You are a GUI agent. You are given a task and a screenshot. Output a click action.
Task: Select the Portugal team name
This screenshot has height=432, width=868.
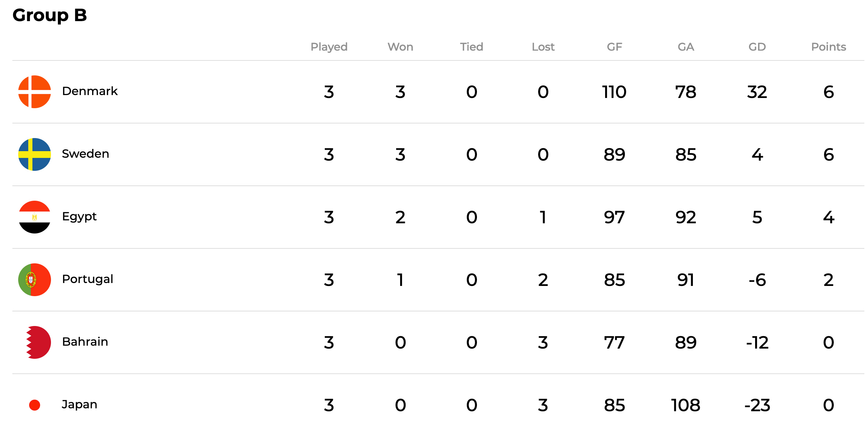(x=88, y=279)
